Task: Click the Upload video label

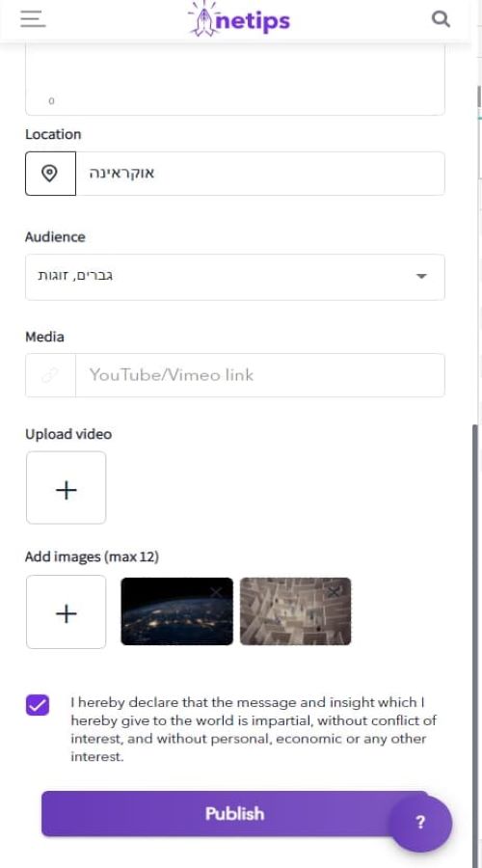Action: [68, 434]
